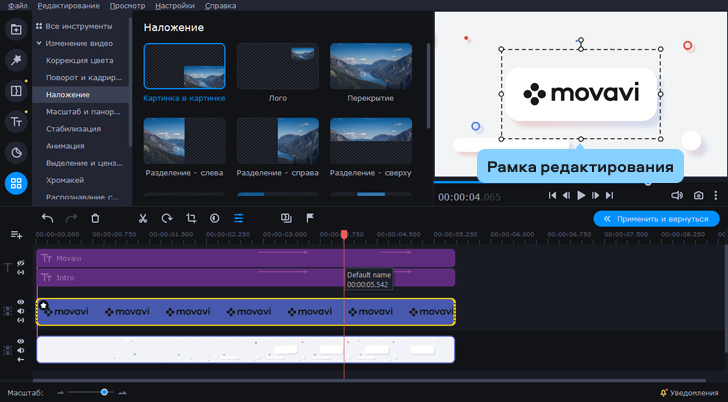Hide the movavi overlay video track
The width and height of the screenshot is (728, 402).
[x=20, y=302]
